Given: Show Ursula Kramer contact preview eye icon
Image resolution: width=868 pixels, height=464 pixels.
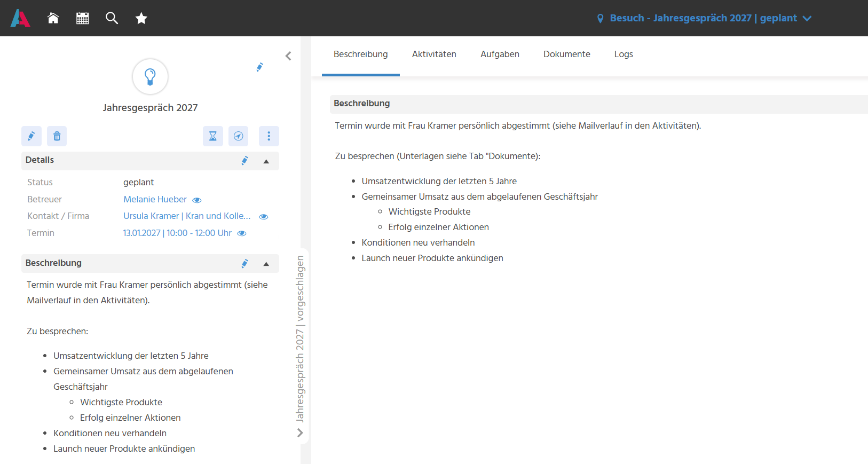Looking at the screenshot, I should coord(263,216).
